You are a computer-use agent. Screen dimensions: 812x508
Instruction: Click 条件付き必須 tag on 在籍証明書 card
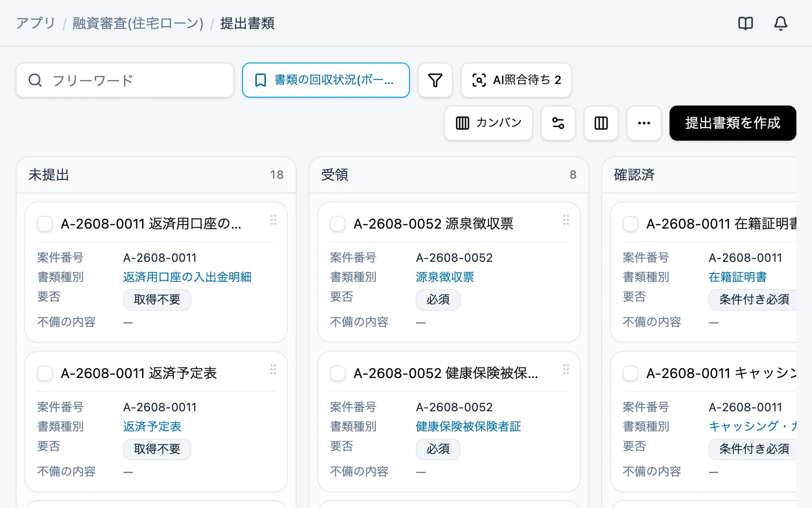(753, 299)
